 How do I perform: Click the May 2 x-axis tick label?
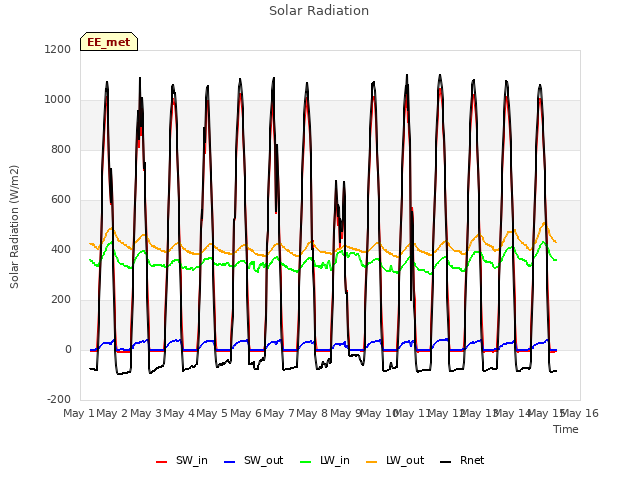(112, 414)
